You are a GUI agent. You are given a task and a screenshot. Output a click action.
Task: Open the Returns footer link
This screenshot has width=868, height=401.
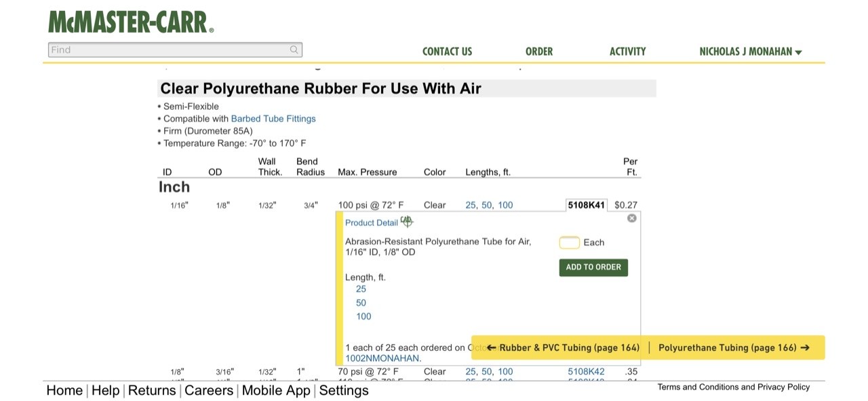coord(152,390)
